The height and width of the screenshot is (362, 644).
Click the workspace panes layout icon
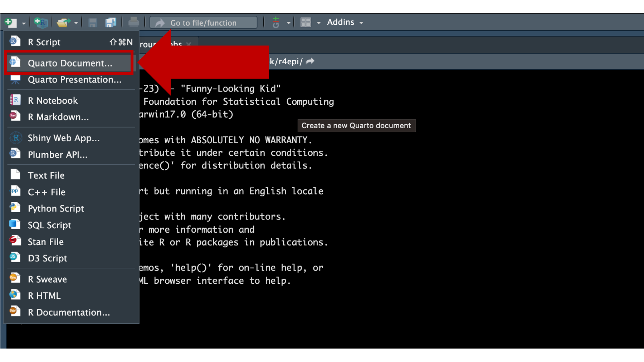point(306,23)
